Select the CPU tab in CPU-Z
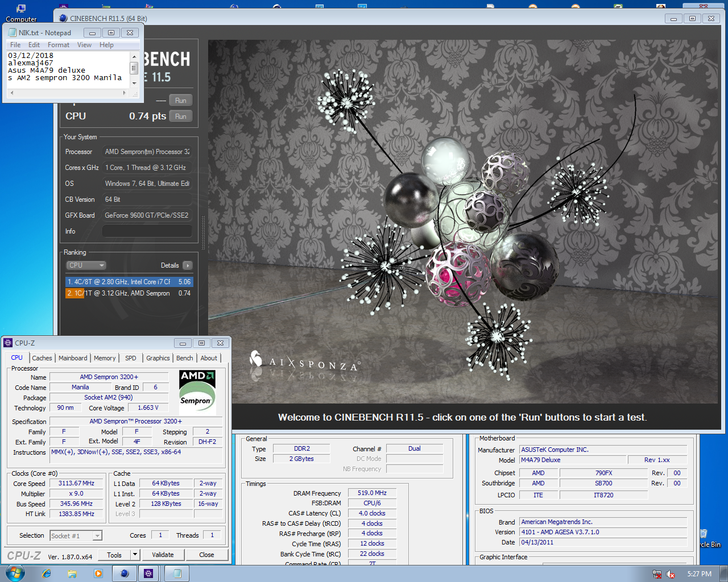This screenshot has width=728, height=582. (17, 357)
